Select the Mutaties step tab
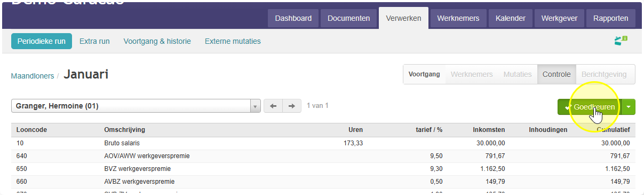The height and width of the screenshot is (195, 644). (518, 74)
